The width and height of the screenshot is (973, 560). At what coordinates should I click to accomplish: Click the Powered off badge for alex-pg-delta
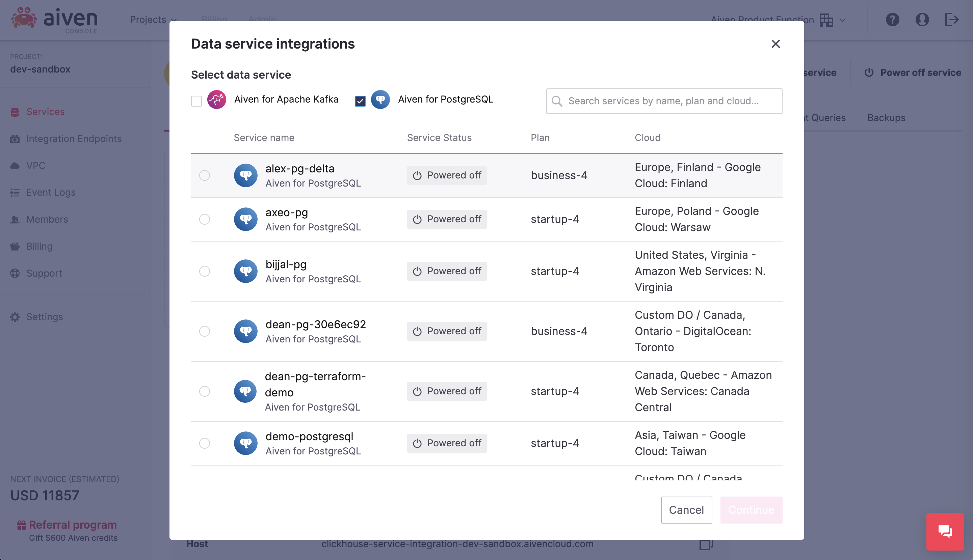tap(447, 175)
